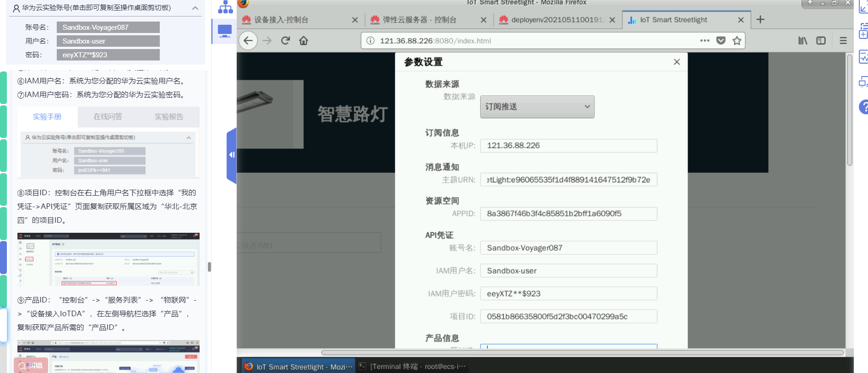Reload the current Firefox page
This screenshot has height=373, width=868.
pyautogui.click(x=285, y=41)
